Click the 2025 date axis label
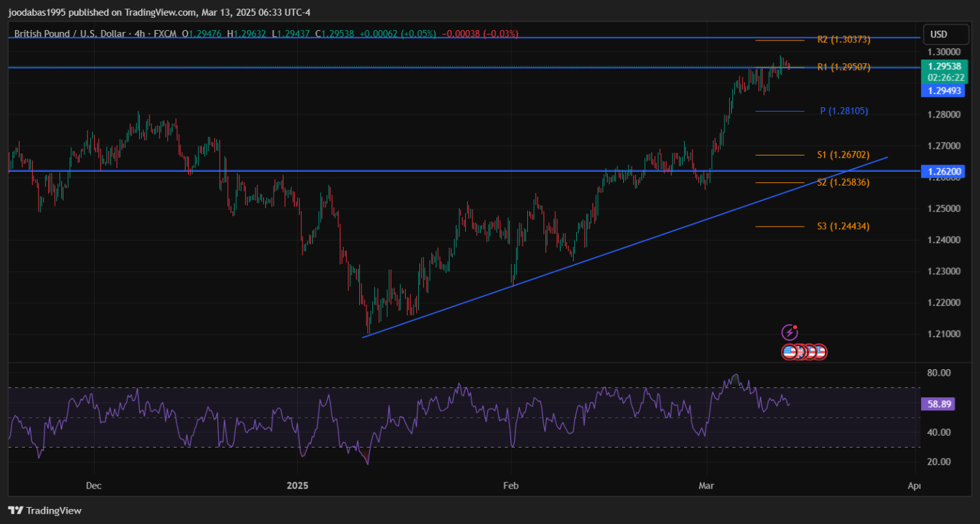 coord(297,486)
